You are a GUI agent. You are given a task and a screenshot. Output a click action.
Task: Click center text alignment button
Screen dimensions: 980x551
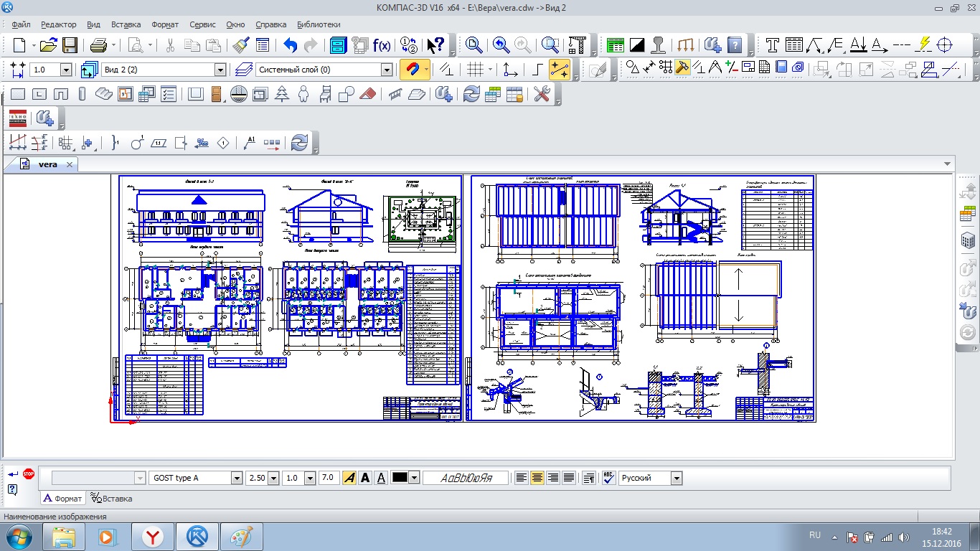pyautogui.click(x=537, y=478)
